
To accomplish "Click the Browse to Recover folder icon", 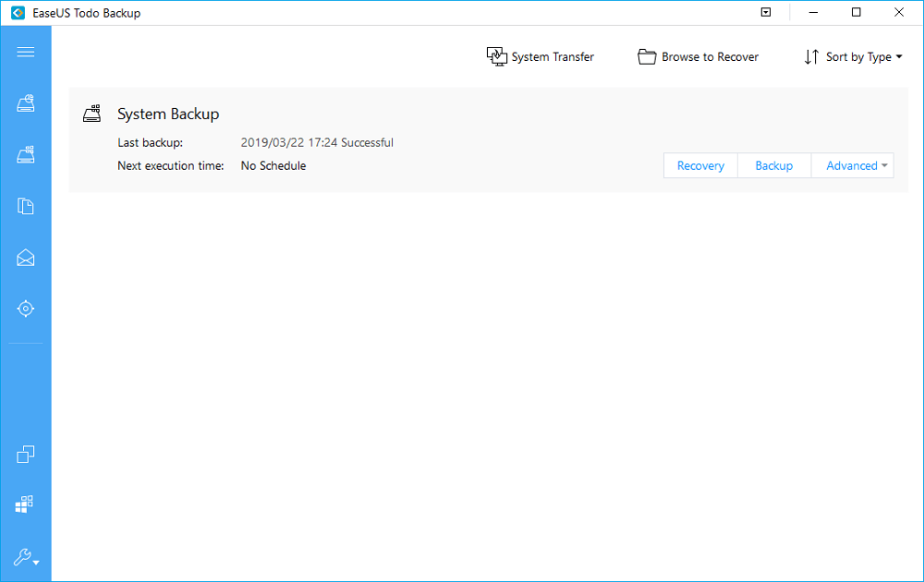I will coord(647,56).
